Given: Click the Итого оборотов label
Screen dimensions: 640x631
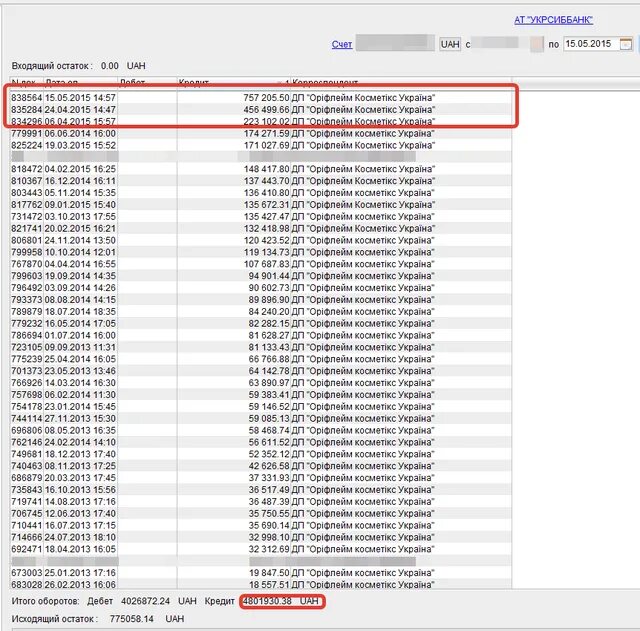Looking at the screenshot, I should (x=45, y=601).
